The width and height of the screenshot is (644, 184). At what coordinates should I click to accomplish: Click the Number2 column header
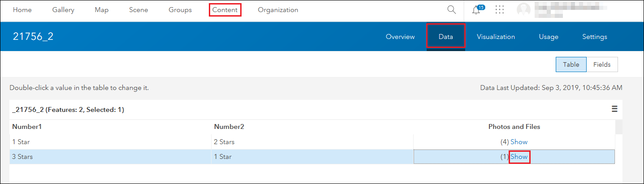pos(229,127)
